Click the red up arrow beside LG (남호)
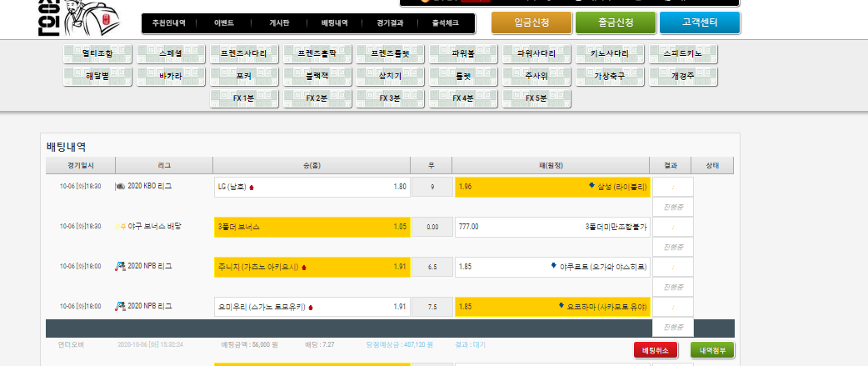 pyautogui.click(x=252, y=188)
